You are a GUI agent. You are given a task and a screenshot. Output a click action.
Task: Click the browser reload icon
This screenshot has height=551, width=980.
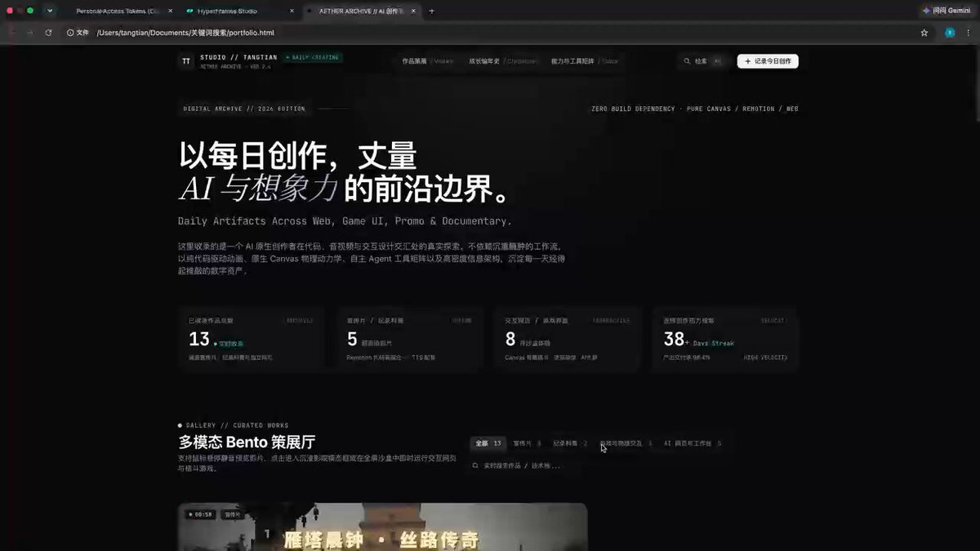tap(49, 33)
